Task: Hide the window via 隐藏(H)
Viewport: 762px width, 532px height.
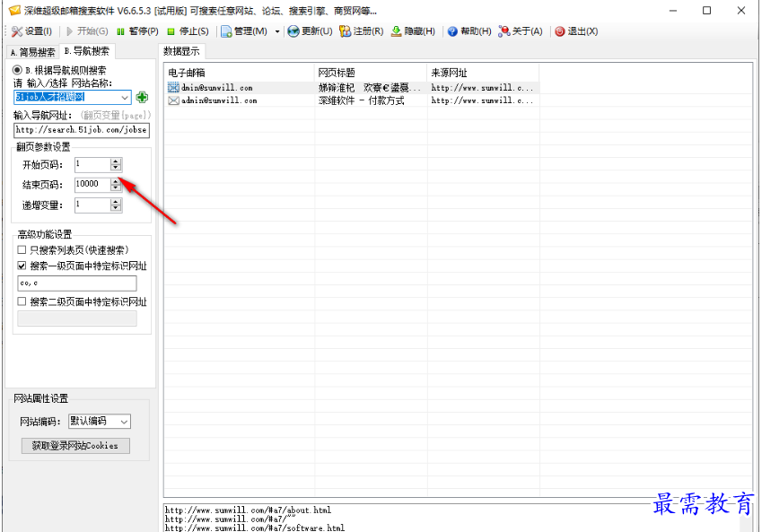Action: (413, 31)
